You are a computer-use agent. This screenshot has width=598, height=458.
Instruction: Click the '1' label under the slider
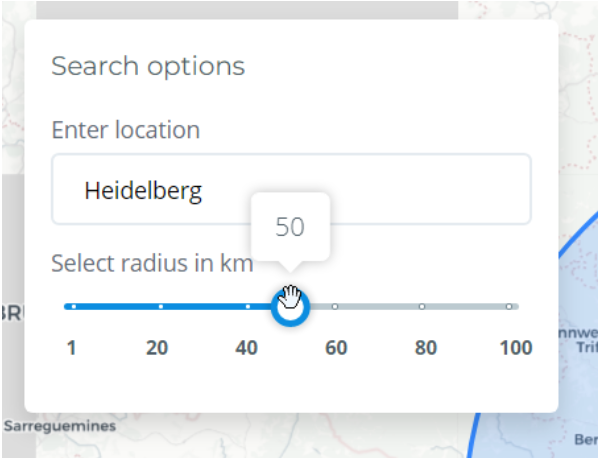tap(71, 348)
